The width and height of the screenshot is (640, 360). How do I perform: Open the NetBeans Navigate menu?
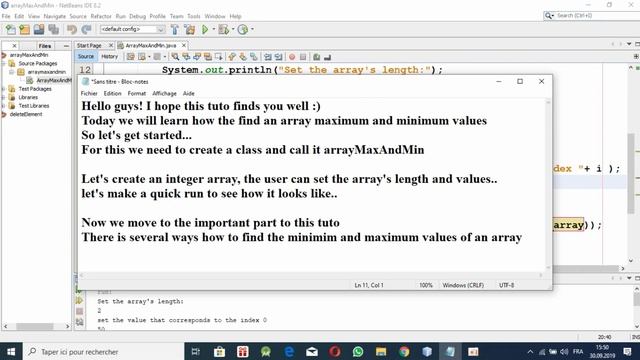pos(55,16)
